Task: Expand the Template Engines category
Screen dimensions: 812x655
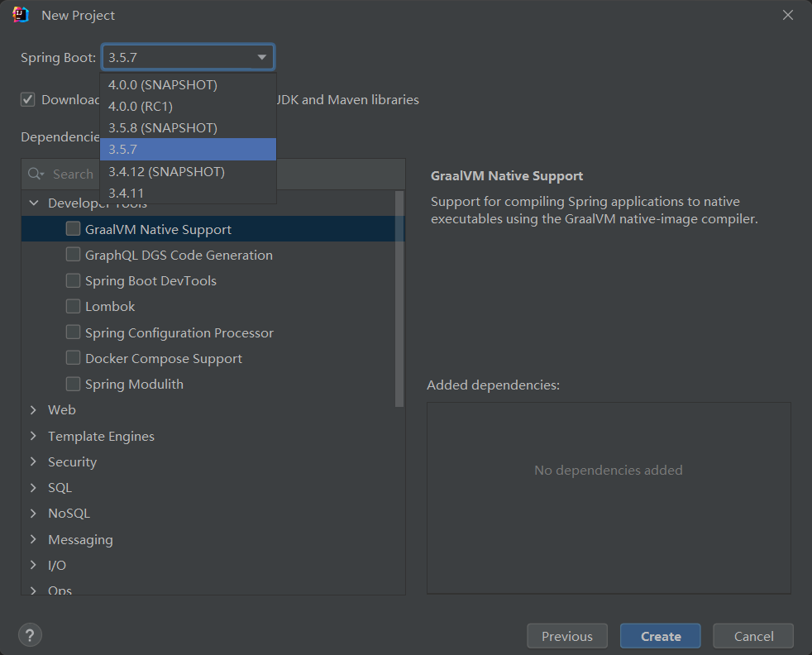Action: pos(34,436)
